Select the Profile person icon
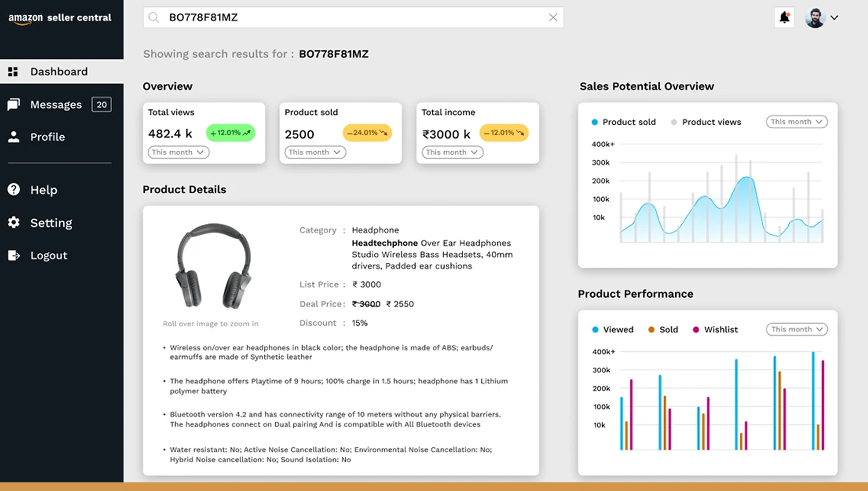The width and height of the screenshot is (868, 491). (14, 137)
